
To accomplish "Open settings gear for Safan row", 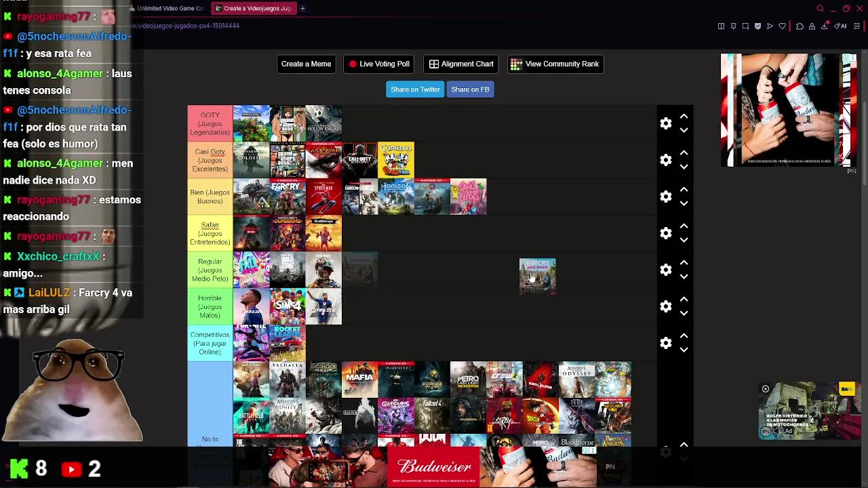I will 666,233.
